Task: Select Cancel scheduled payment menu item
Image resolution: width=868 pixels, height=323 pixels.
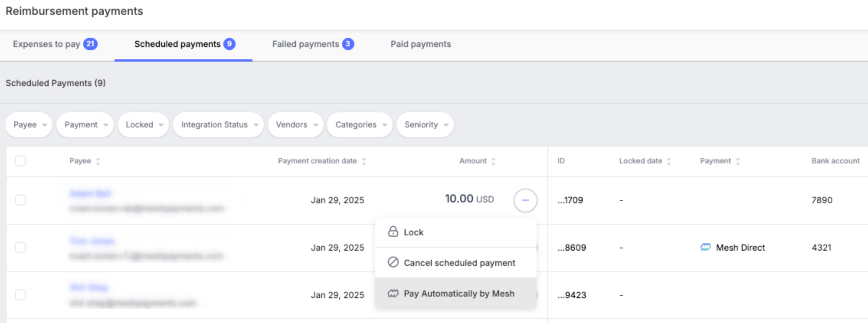Action: pos(459,263)
